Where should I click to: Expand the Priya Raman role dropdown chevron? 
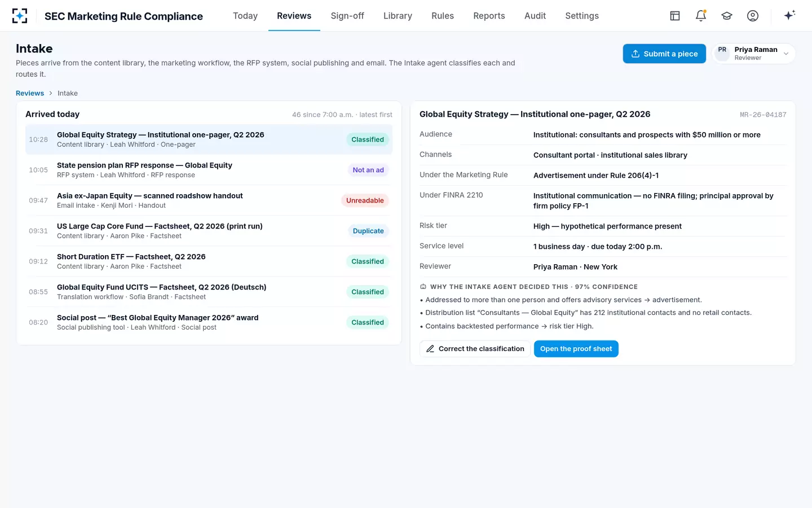click(x=786, y=54)
